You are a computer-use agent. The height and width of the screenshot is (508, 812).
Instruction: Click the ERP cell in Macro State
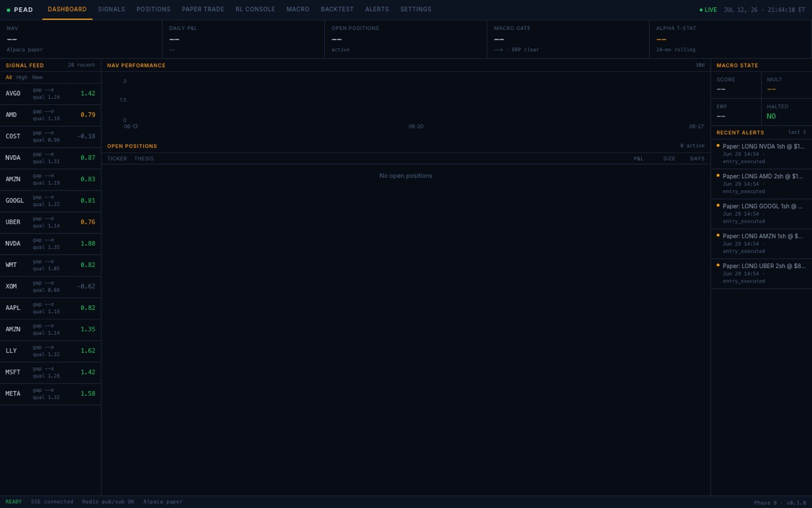point(736,112)
